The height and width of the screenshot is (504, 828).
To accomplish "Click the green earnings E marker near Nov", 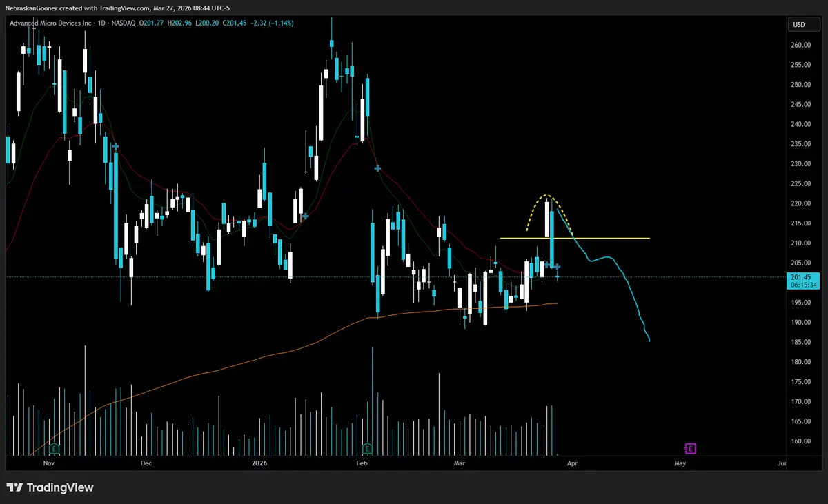I will point(54,449).
